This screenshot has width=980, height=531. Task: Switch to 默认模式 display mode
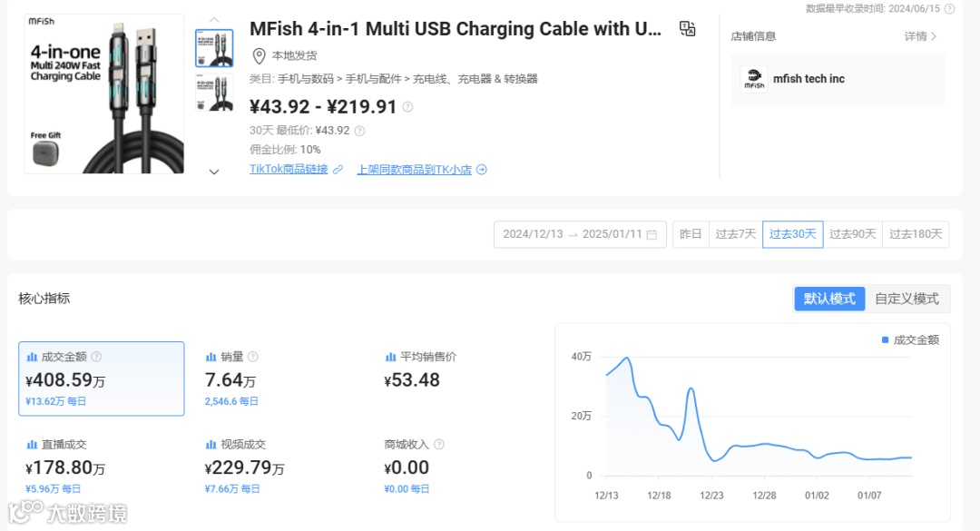point(829,299)
